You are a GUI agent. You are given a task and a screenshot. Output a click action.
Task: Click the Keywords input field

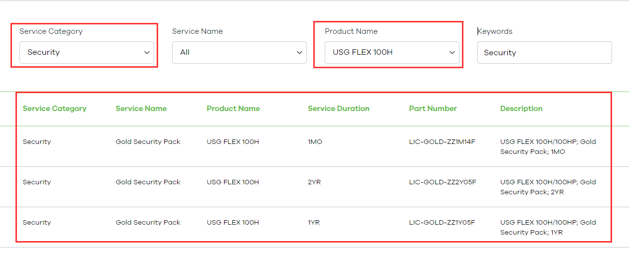[x=544, y=52]
